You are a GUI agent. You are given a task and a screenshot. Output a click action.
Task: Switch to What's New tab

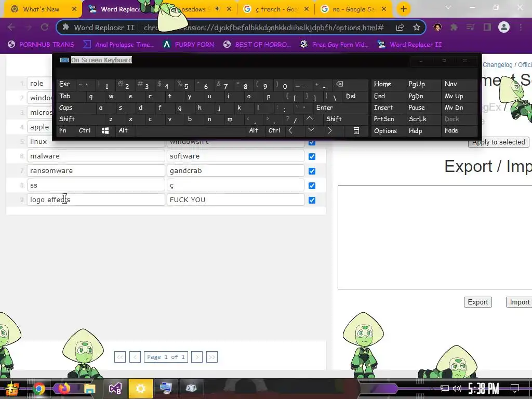pos(41,9)
